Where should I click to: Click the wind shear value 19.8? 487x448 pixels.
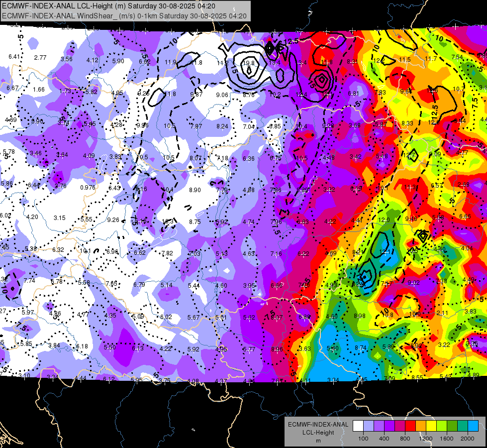pos(248,63)
